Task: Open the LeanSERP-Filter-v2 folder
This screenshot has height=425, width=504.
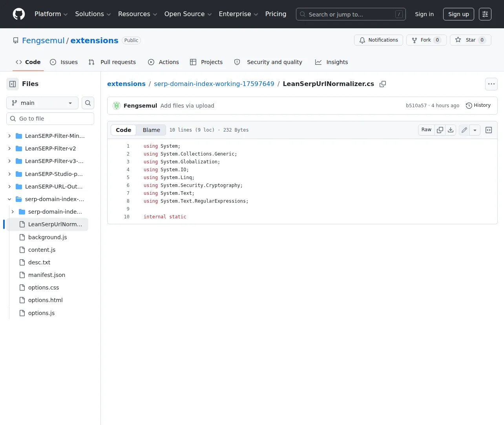Action: 50,148
